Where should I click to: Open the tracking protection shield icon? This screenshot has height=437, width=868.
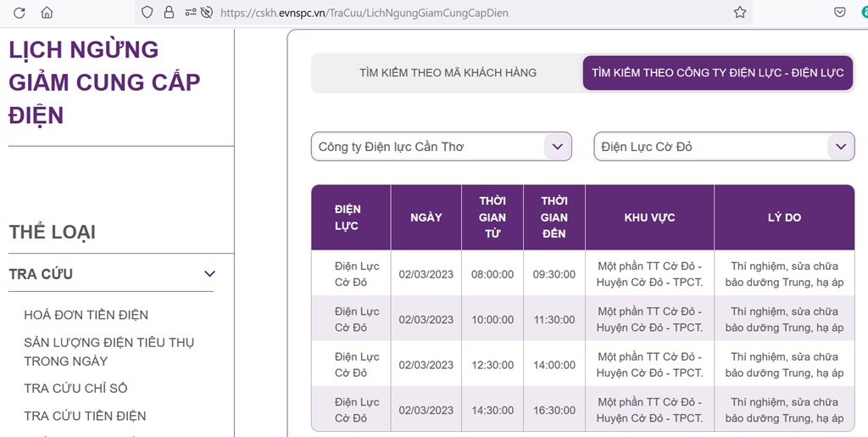[147, 13]
